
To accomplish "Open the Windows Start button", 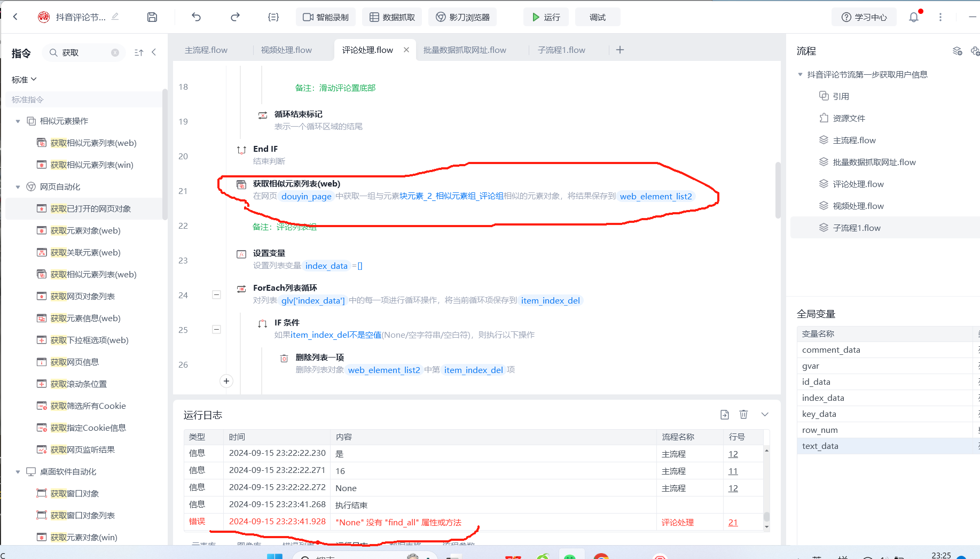I will pos(275,556).
